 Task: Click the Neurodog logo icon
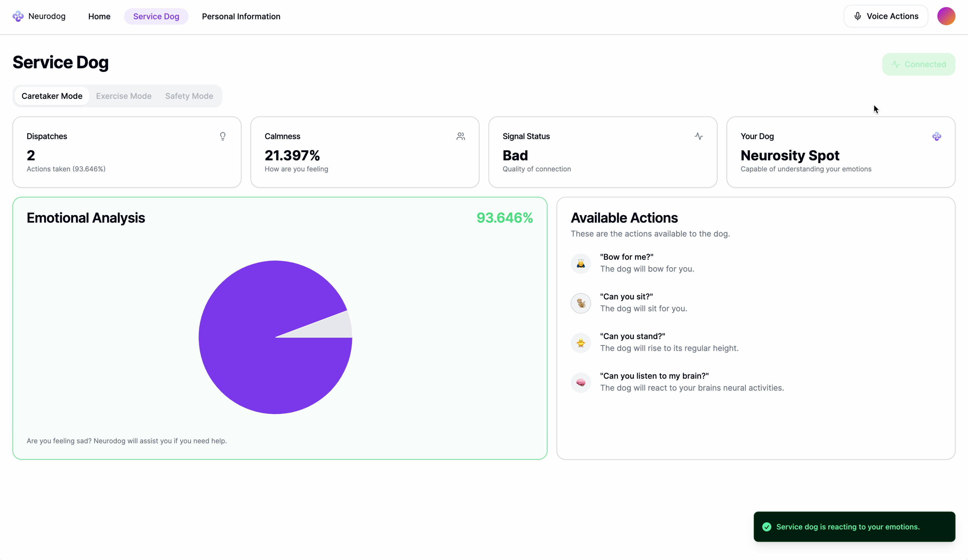point(18,16)
